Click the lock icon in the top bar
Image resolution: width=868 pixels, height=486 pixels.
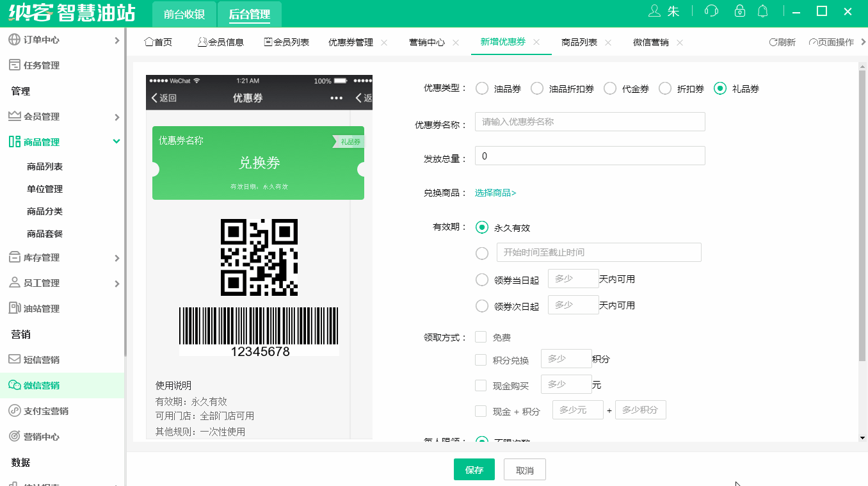point(739,11)
